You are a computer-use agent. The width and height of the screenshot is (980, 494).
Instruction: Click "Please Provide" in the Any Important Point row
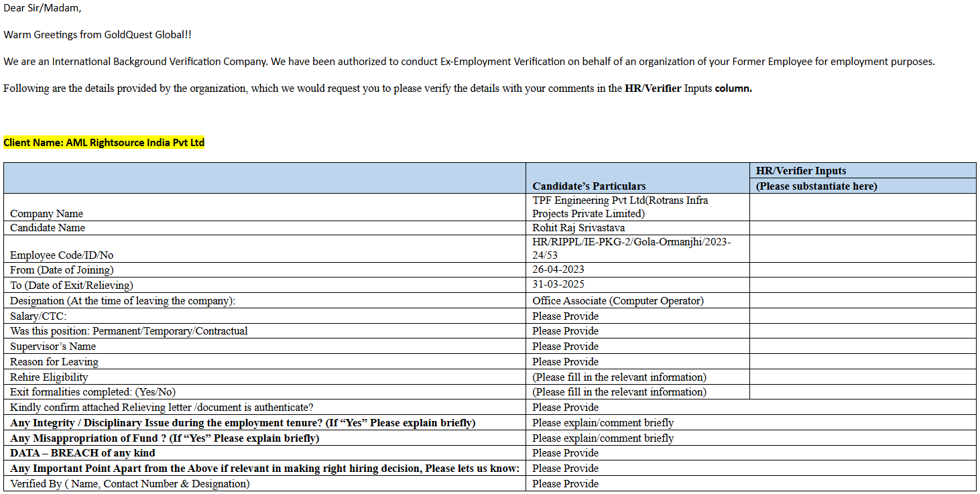pyautogui.click(x=566, y=469)
